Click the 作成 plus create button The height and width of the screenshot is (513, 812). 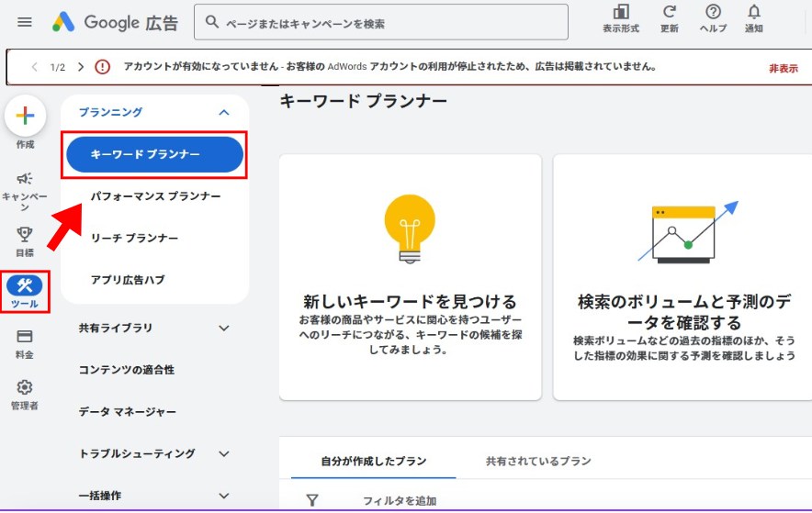26,116
